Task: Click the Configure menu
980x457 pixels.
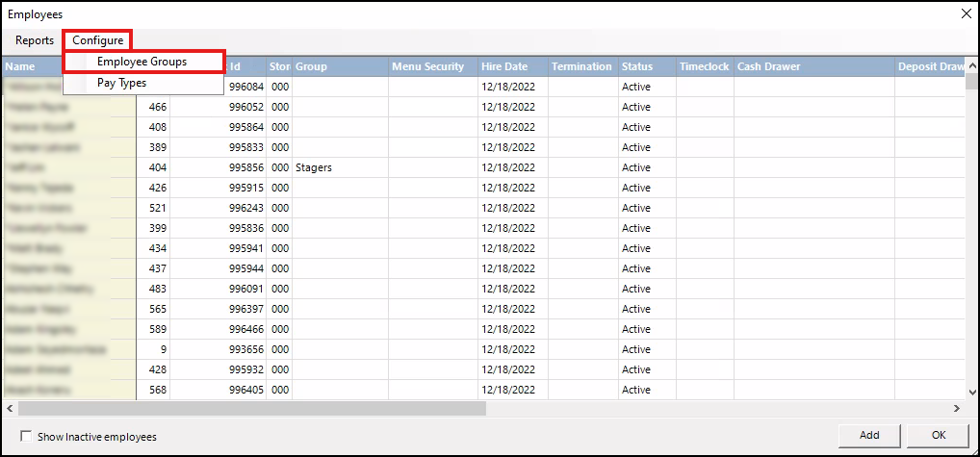Action: [97, 40]
